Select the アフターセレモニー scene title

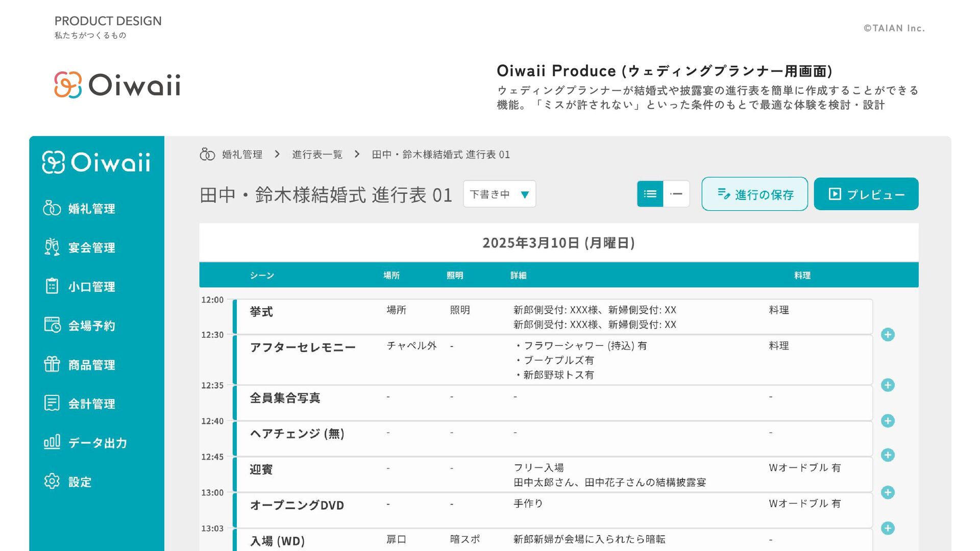303,347
